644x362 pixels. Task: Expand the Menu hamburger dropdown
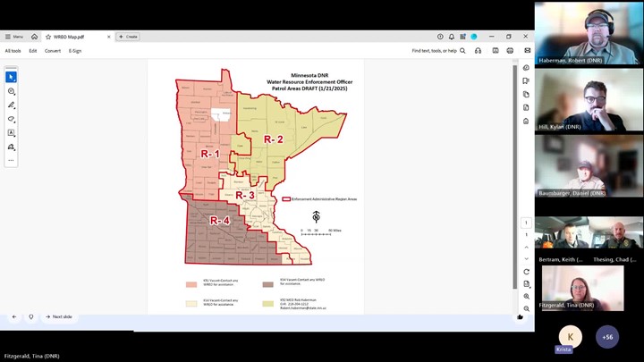tap(13, 37)
